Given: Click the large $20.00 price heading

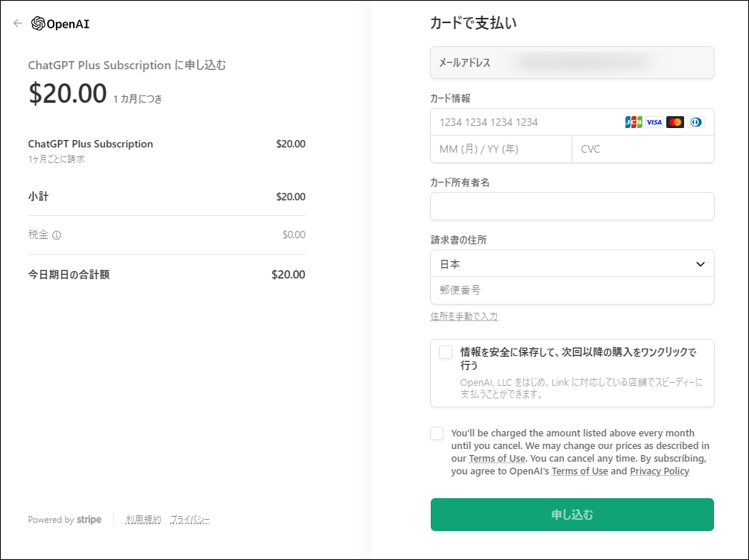Looking at the screenshot, I should (67, 93).
